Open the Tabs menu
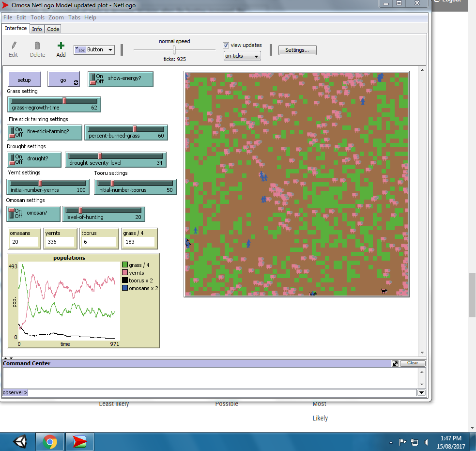The height and width of the screenshot is (451, 476). click(x=75, y=17)
